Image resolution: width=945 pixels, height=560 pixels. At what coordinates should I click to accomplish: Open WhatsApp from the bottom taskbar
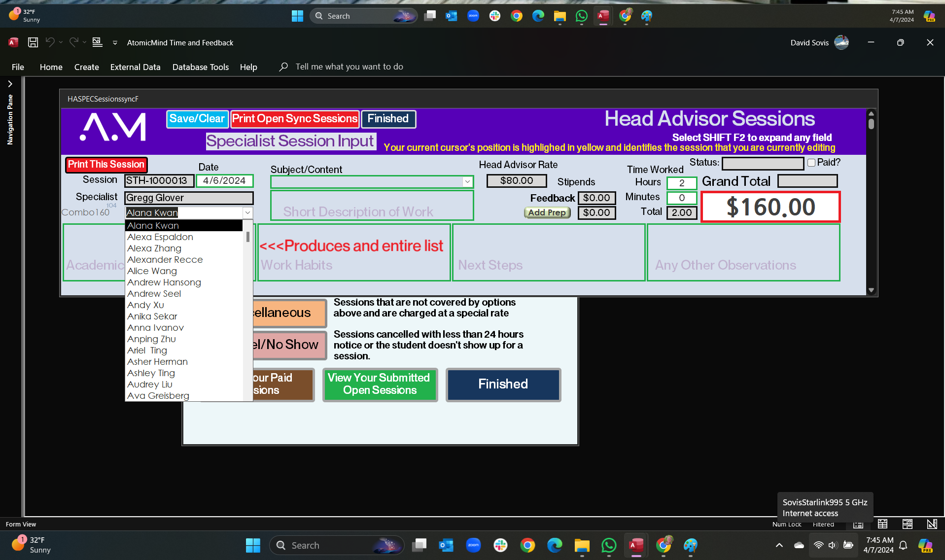click(x=609, y=545)
